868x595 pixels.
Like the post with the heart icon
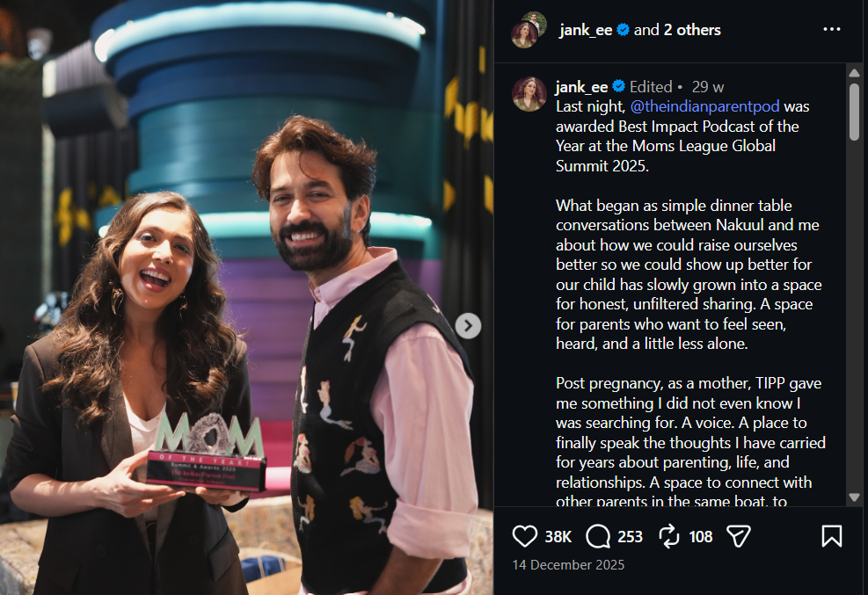524,536
